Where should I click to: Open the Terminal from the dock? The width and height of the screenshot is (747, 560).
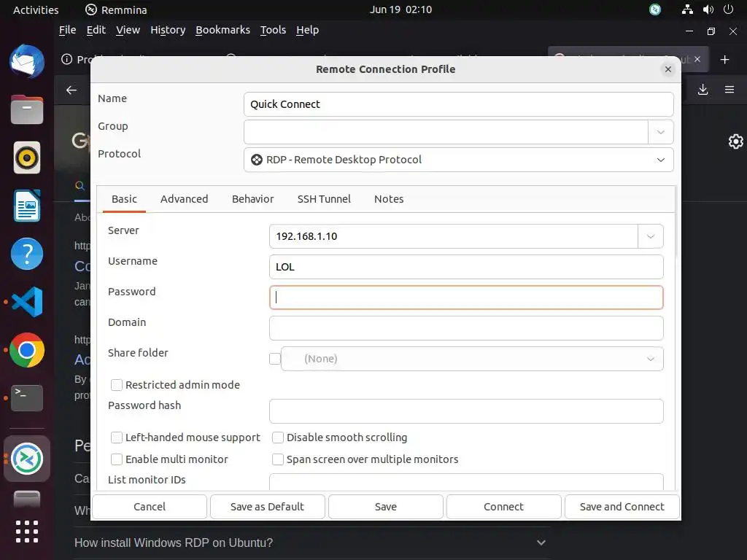[27, 398]
